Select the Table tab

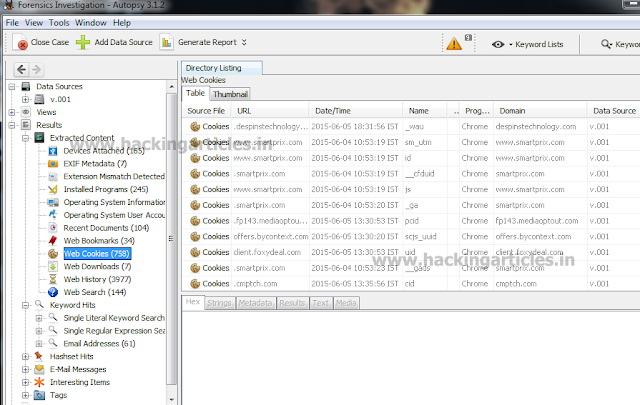196,93
